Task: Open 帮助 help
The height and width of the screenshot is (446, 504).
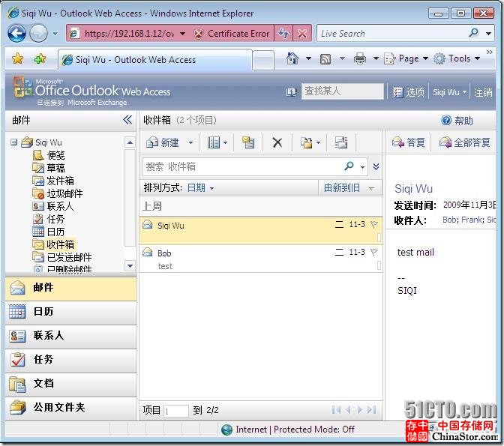Action: 457,121
